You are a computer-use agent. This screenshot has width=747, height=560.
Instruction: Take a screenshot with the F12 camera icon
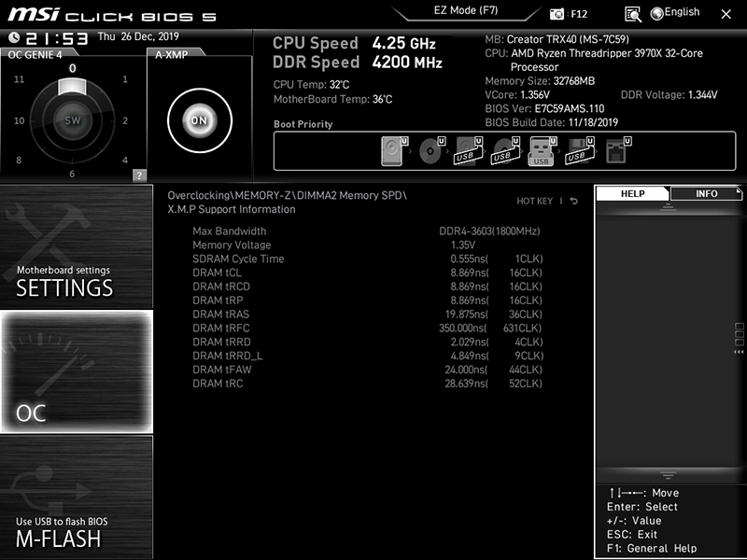click(x=557, y=14)
